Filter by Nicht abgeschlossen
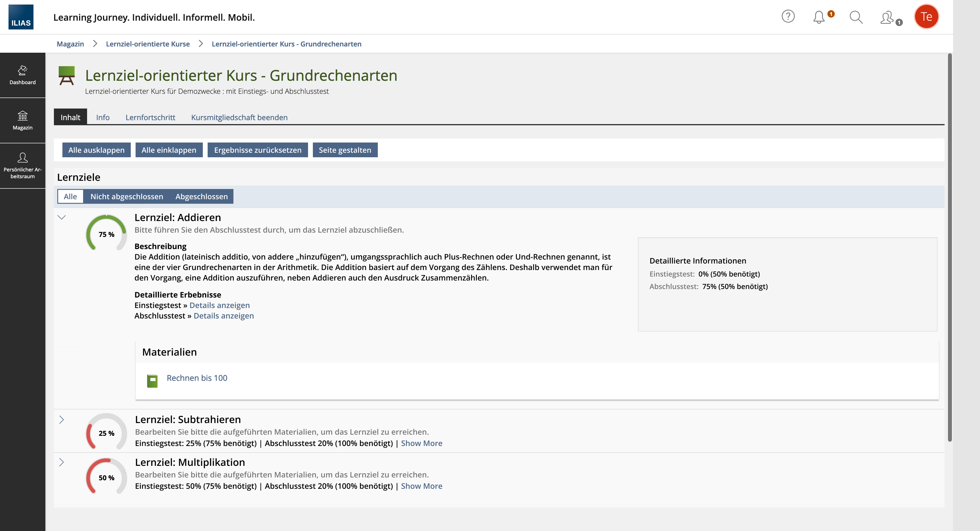 click(127, 197)
